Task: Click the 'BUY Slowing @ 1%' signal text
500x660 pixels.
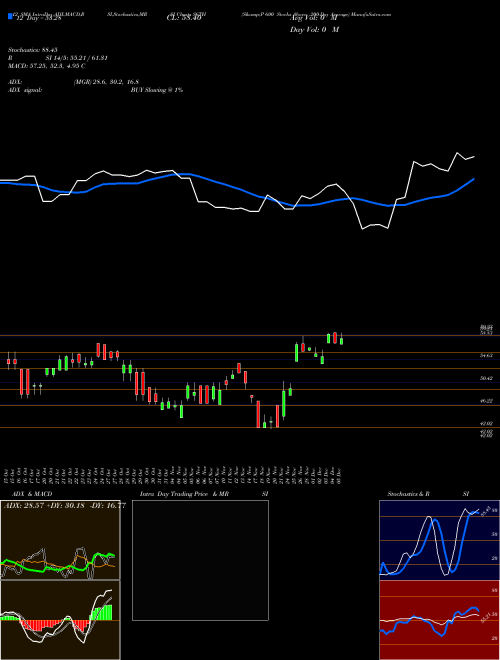Action: coord(157,90)
